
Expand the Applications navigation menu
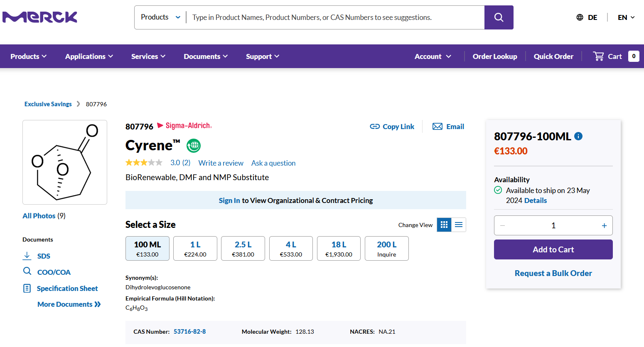point(89,56)
